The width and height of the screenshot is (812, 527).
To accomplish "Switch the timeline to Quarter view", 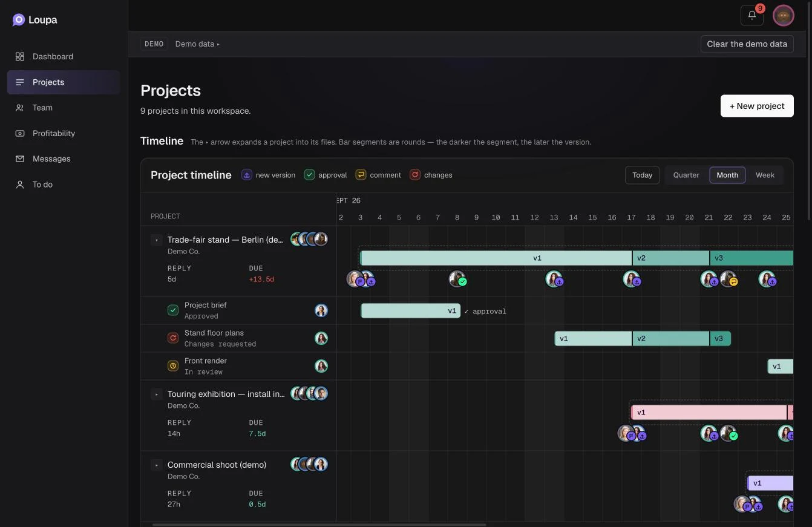I will 686,175.
